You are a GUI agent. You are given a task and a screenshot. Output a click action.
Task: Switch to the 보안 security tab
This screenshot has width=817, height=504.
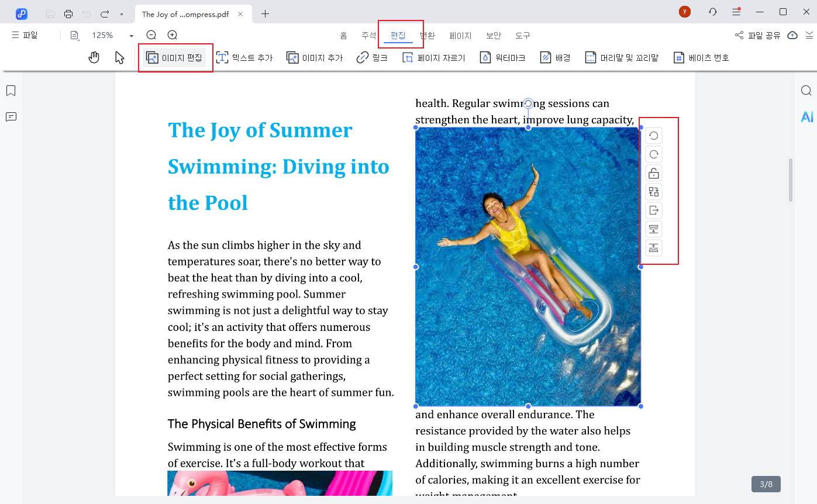click(x=493, y=36)
